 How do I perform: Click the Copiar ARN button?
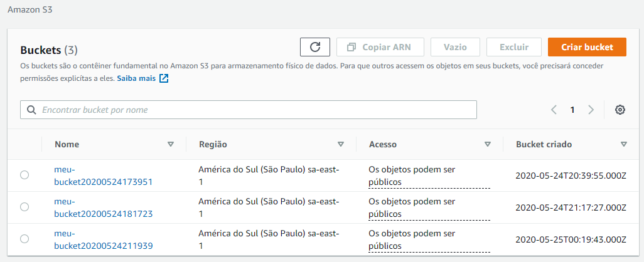380,47
